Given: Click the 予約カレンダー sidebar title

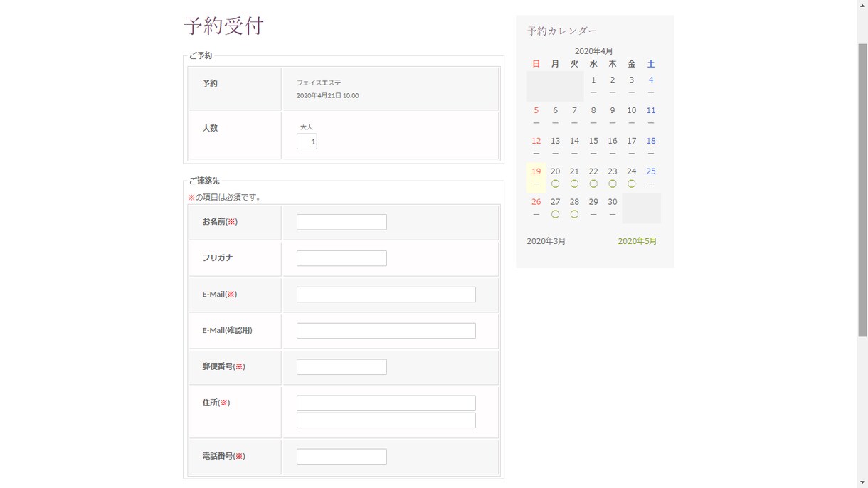Looking at the screenshot, I should click(562, 31).
